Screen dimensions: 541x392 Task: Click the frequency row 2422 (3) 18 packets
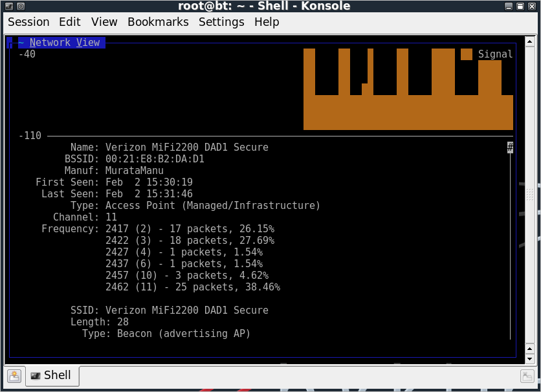[190, 240]
